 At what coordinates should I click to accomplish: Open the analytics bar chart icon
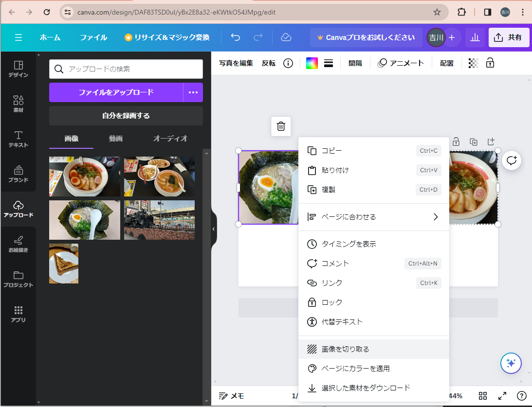pos(475,37)
